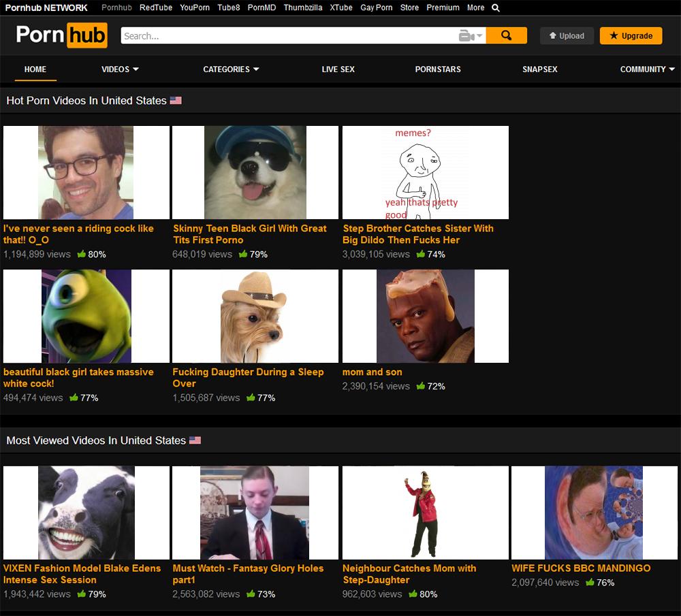This screenshot has width=681, height=616.
Task: Click the magnifier icon in network bar
Action: tap(496, 8)
